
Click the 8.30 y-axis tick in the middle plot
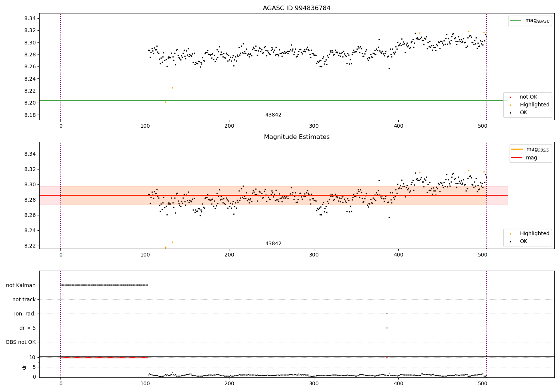30,185
